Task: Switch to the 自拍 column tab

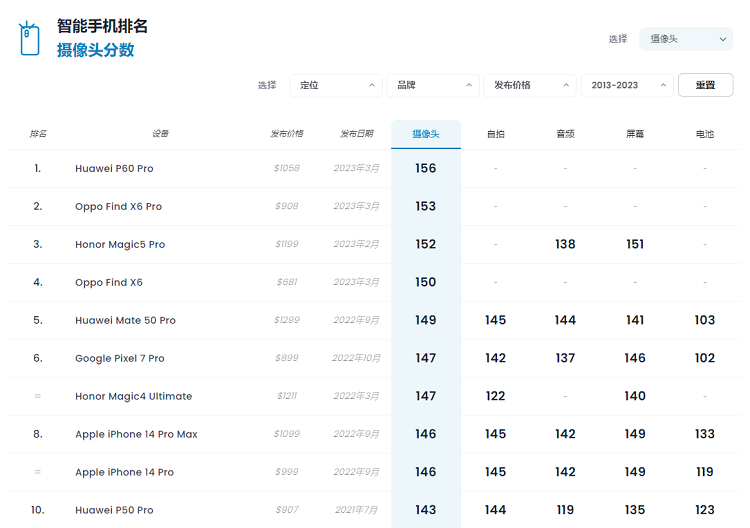Action: tap(496, 134)
